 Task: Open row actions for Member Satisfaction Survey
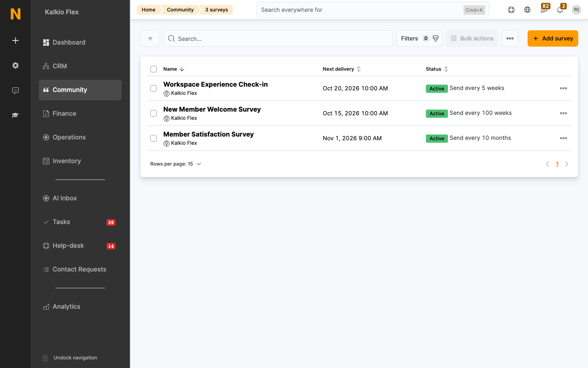click(x=563, y=138)
